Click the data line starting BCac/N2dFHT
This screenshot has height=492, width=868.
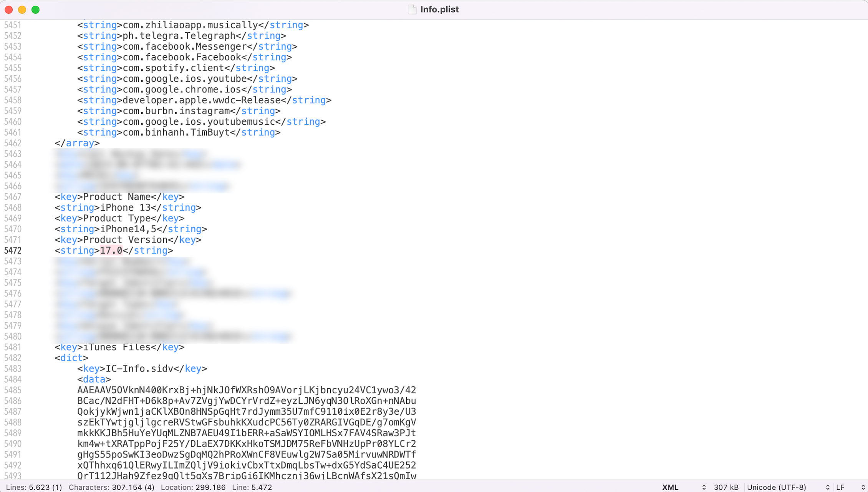[x=247, y=401]
